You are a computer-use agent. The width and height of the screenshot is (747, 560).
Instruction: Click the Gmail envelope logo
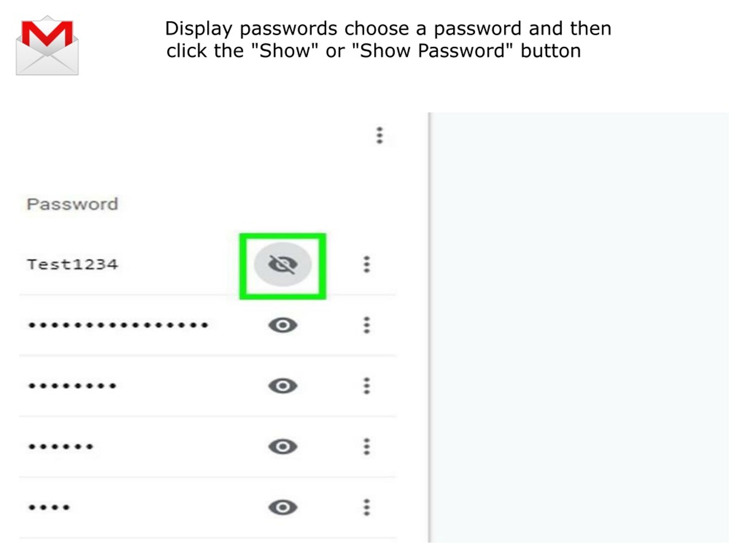47,45
